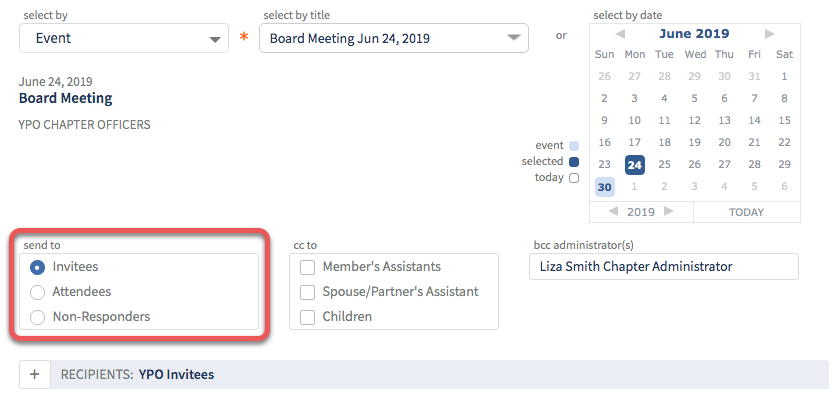Choose June 17 on the calendar
The height and width of the screenshot is (403, 839).
635,143
